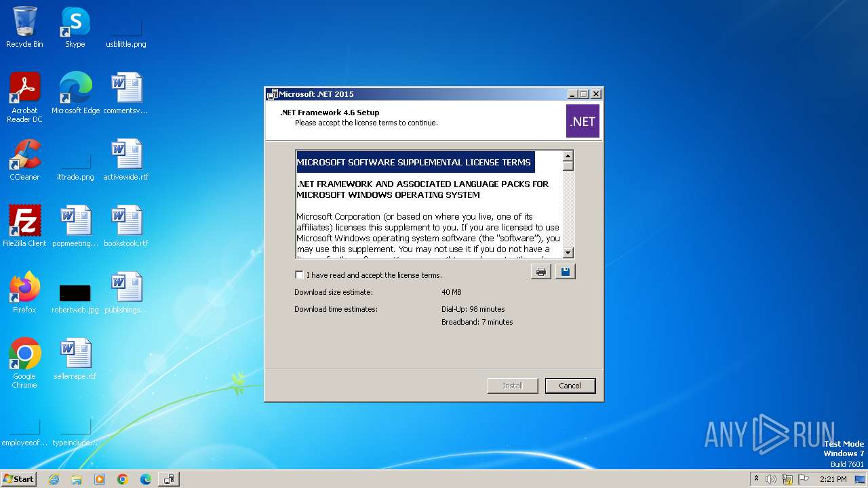Click 'MICROSOFT SOFTWARE SUPPLEMENTAL LICENSE TERMS' heading
Screen dimensions: 868x488
[414, 163]
